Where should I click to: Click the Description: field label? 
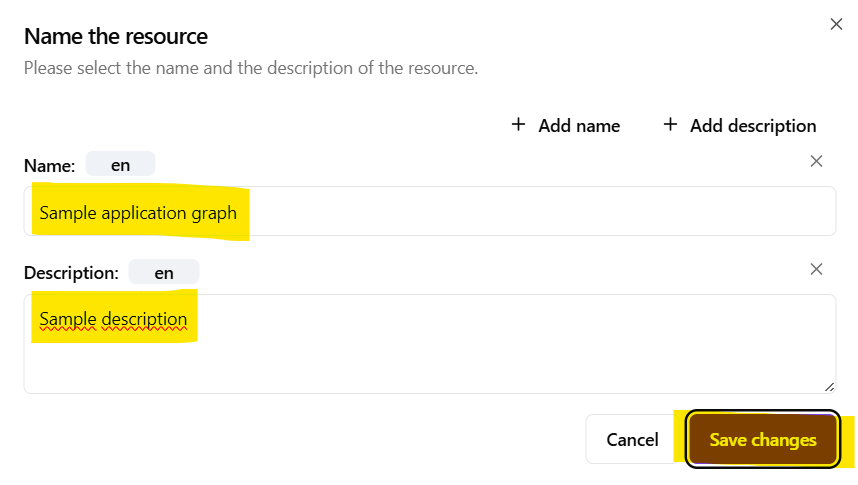tap(71, 273)
